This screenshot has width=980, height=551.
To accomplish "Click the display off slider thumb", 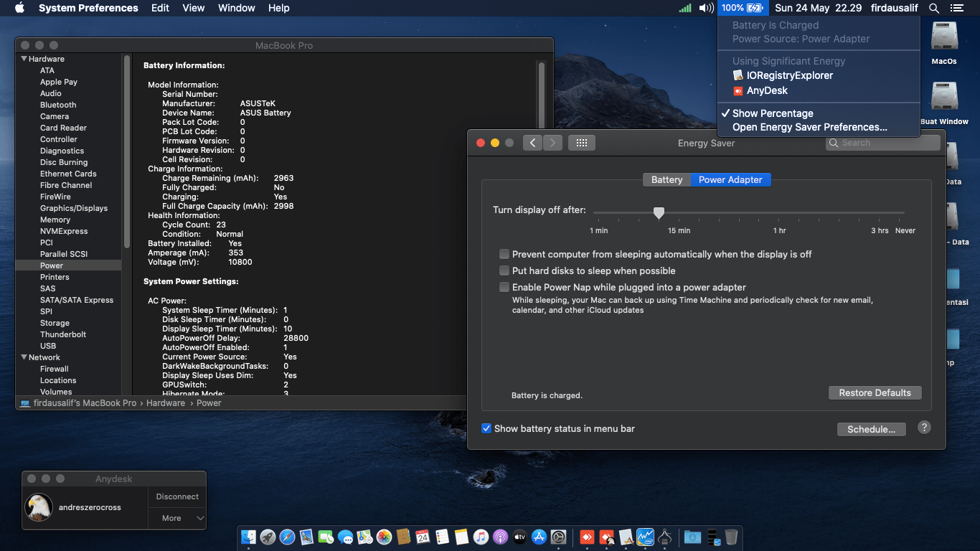I will pyautogui.click(x=659, y=212).
